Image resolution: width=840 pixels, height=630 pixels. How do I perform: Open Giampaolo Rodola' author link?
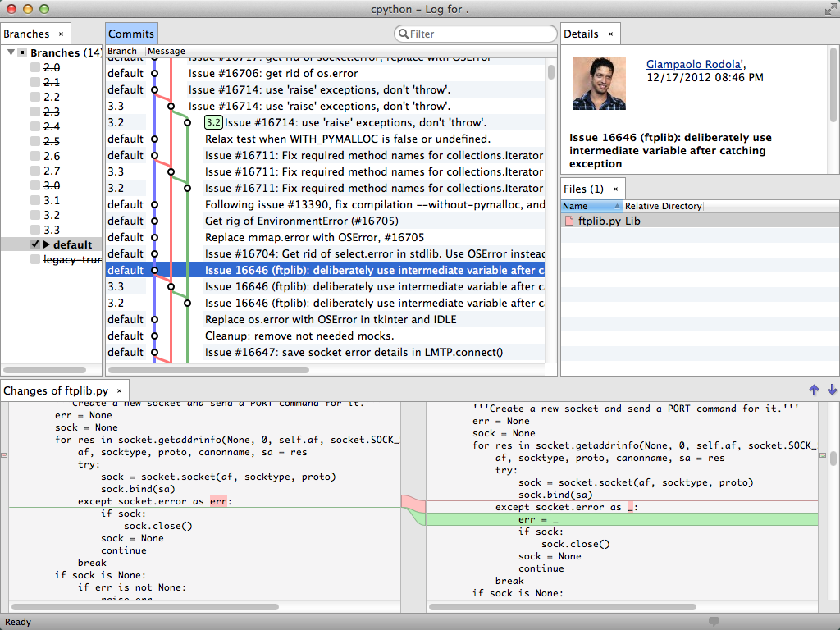point(695,64)
